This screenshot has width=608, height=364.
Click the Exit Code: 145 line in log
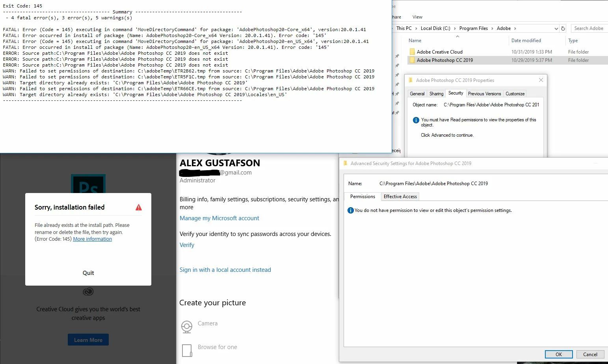coord(22,6)
